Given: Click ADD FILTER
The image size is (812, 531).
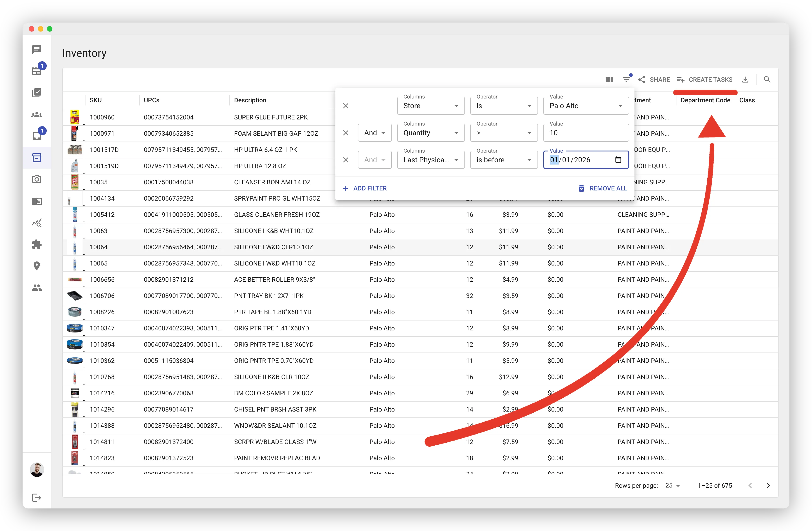Looking at the screenshot, I should (364, 188).
